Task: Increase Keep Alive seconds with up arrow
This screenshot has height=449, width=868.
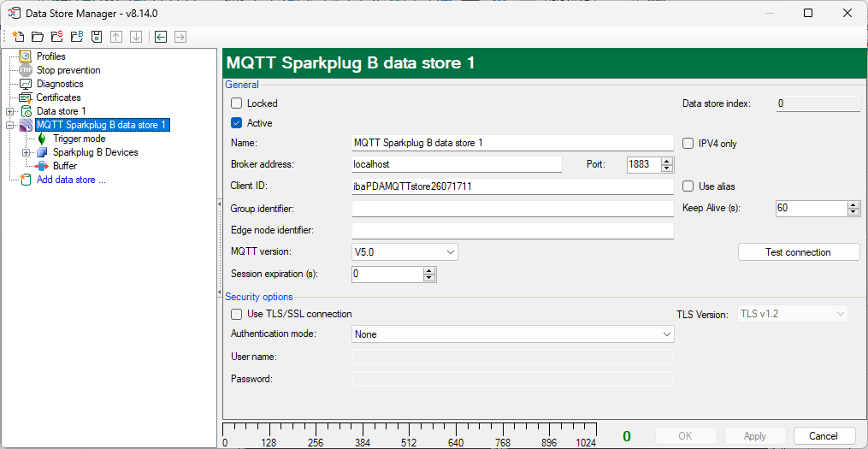Action: click(x=853, y=205)
